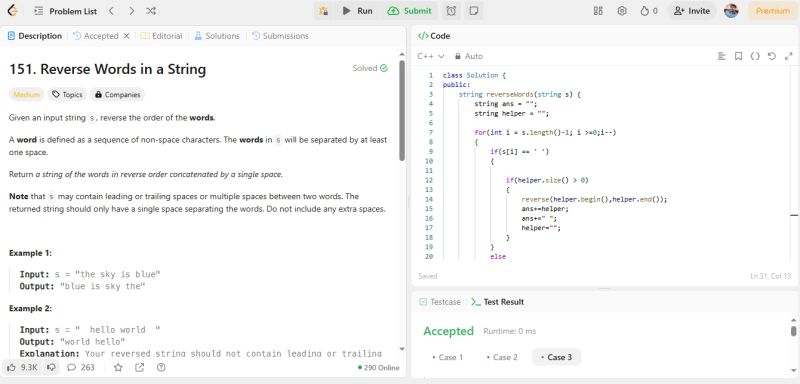Viewport: 800px width, 384px height.
Task: Open the Editorial tab
Action: pyautogui.click(x=161, y=36)
